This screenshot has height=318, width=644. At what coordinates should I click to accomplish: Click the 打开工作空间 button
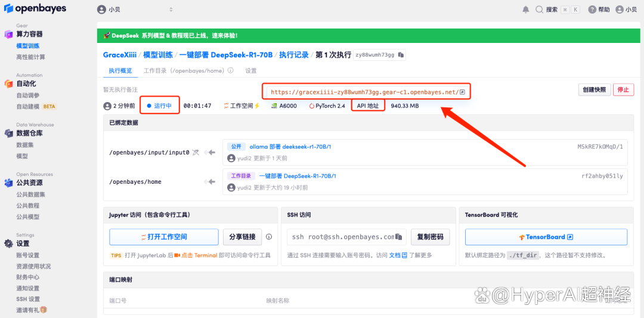(x=164, y=237)
